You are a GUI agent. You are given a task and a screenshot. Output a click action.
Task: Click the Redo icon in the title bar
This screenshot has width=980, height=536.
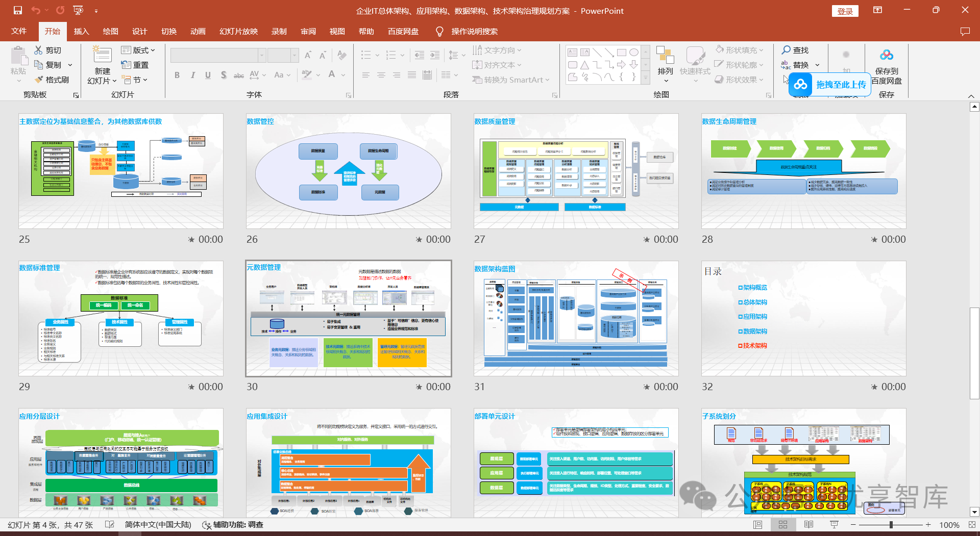(x=60, y=10)
